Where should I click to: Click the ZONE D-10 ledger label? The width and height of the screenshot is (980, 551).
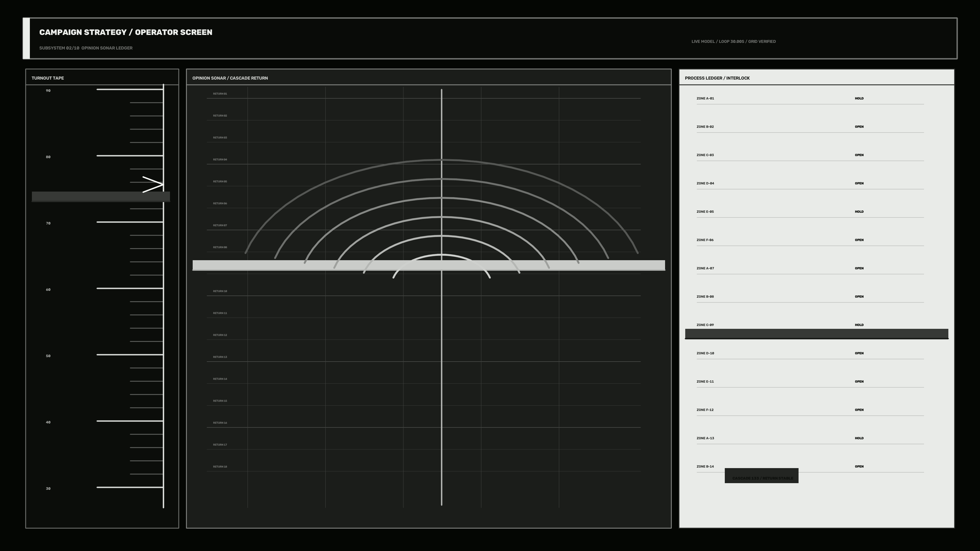705,353
